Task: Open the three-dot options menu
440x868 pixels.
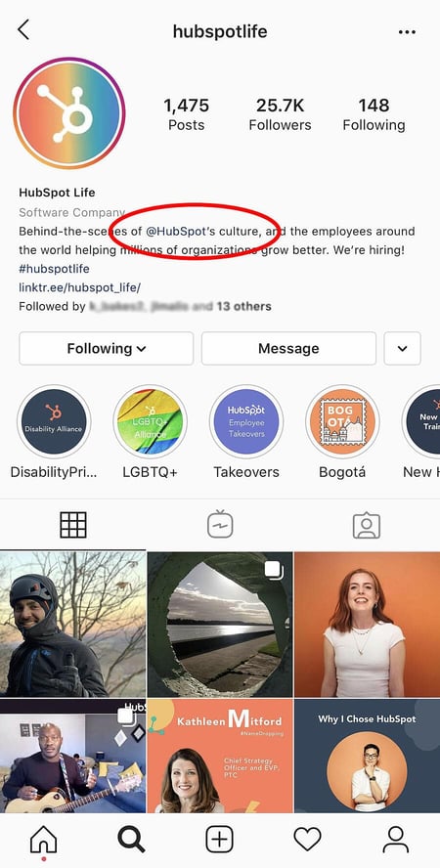Action: click(407, 32)
